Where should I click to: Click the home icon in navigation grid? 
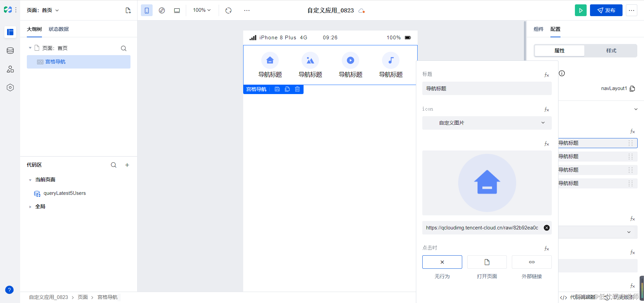[x=270, y=60]
